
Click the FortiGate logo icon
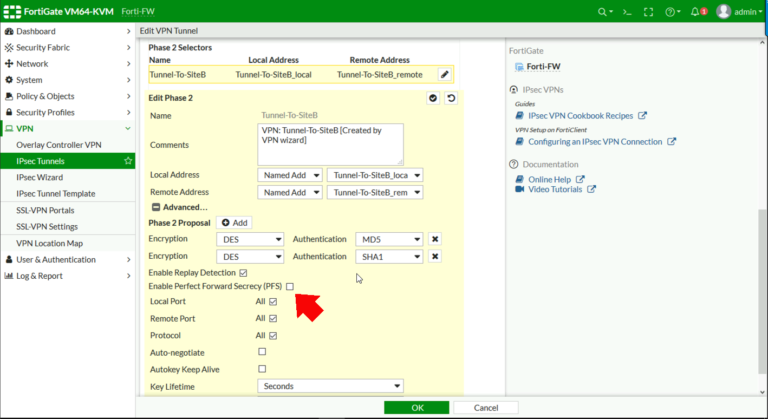click(12, 11)
